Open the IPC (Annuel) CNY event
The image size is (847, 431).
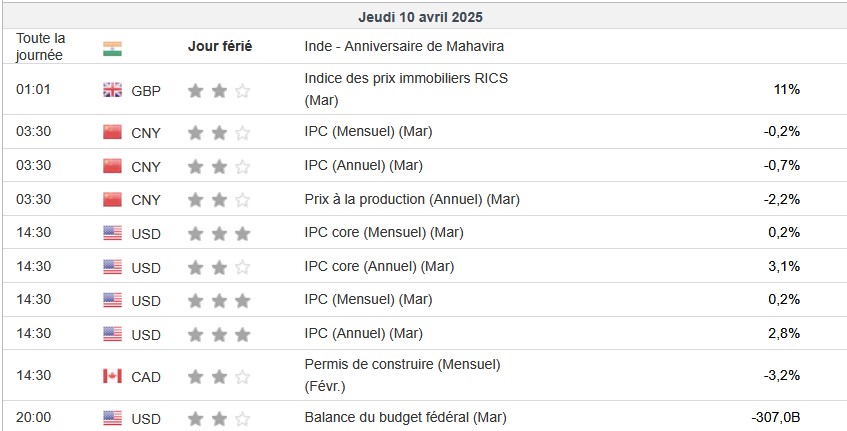point(363,165)
